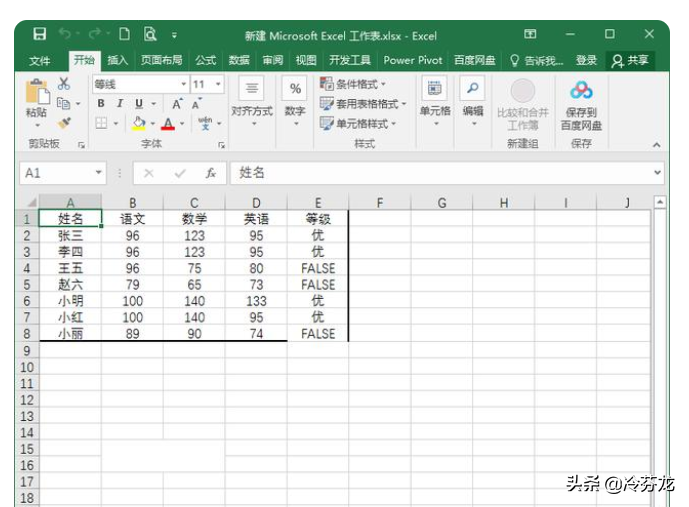Open the font name dropdown

click(x=184, y=84)
